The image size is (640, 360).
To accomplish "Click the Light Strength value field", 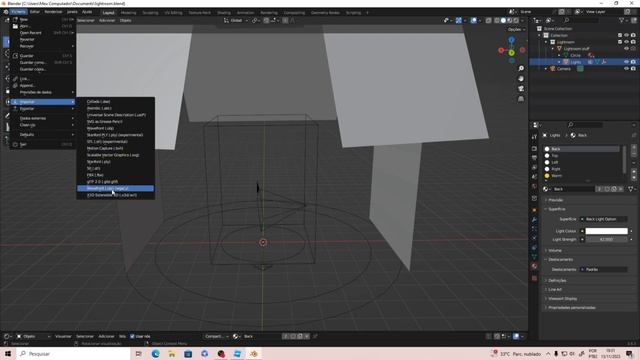I will click(x=607, y=240).
